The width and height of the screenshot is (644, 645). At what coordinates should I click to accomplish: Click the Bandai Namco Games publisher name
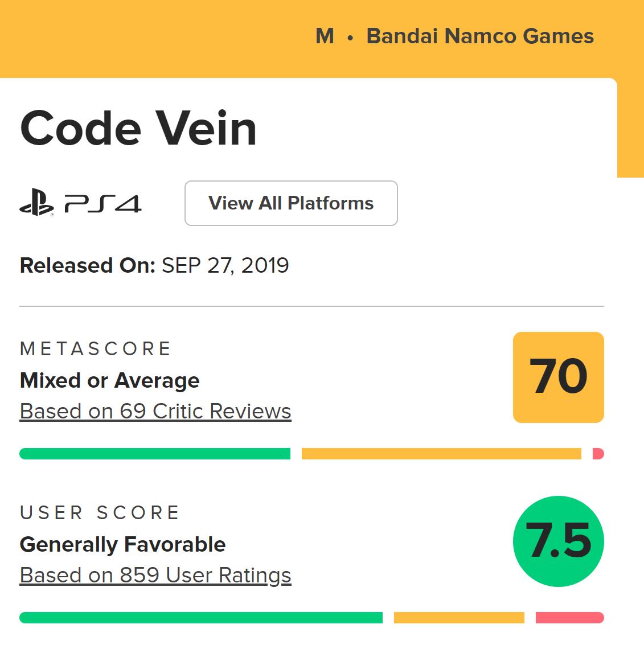tap(480, 36)
